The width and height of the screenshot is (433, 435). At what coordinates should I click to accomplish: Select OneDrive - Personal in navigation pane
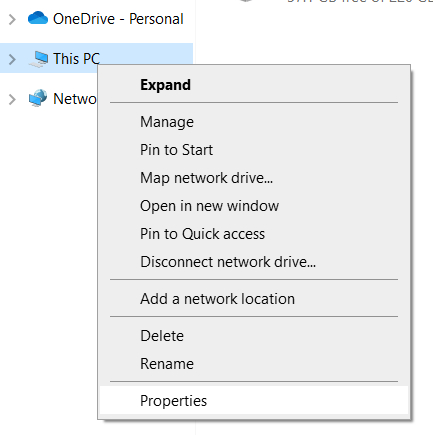[118, 19]
